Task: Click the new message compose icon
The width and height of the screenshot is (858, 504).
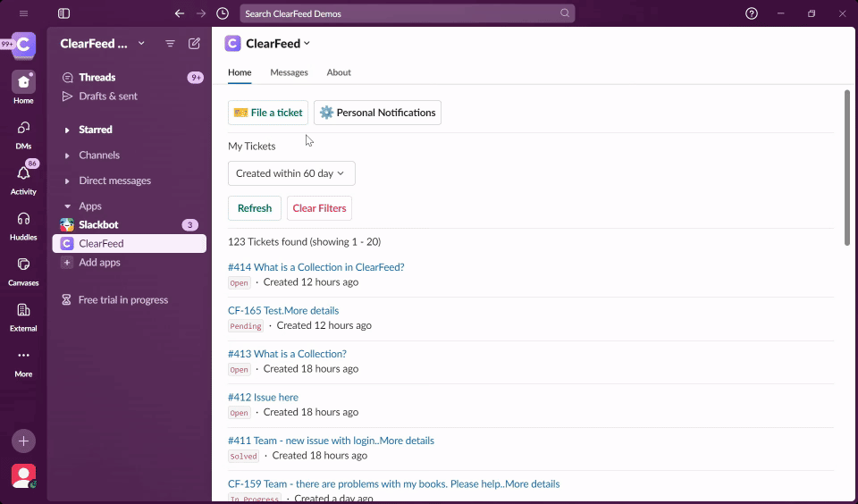Action: (x=194, y=44)
